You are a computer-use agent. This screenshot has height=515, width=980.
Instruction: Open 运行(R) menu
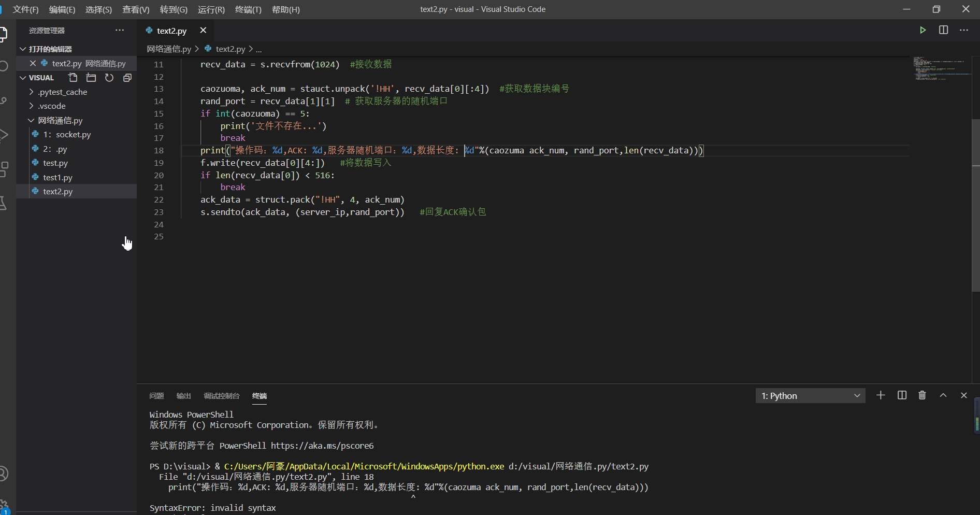211,9
